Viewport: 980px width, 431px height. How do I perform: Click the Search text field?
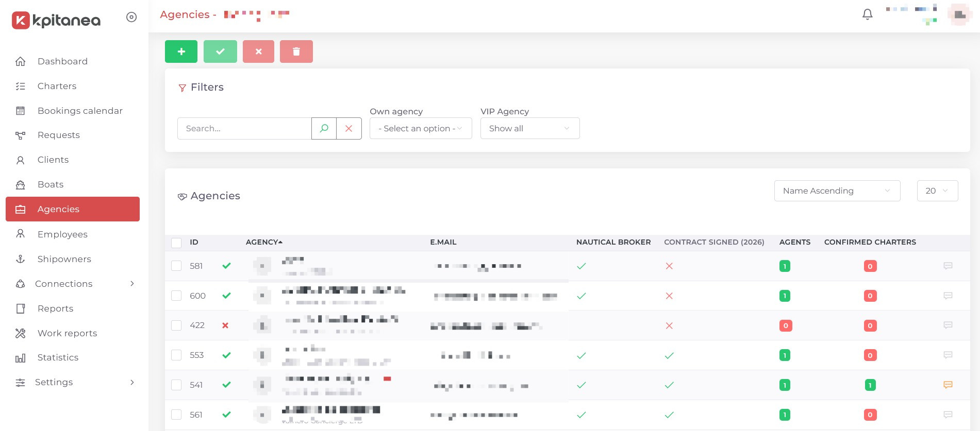tap(244, 128)
